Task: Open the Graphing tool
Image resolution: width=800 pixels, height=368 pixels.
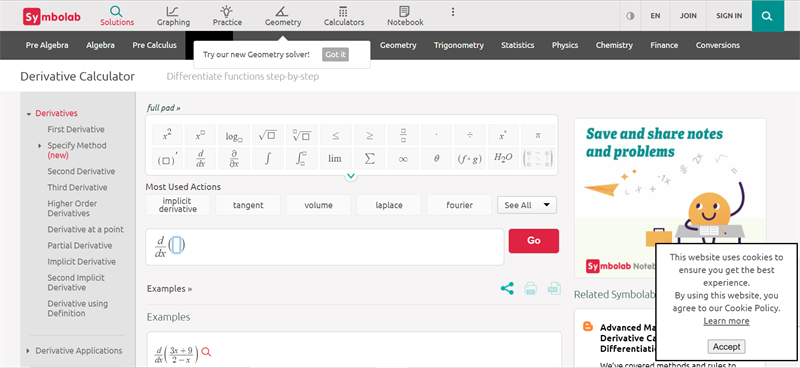Action: tap(173, 16)
